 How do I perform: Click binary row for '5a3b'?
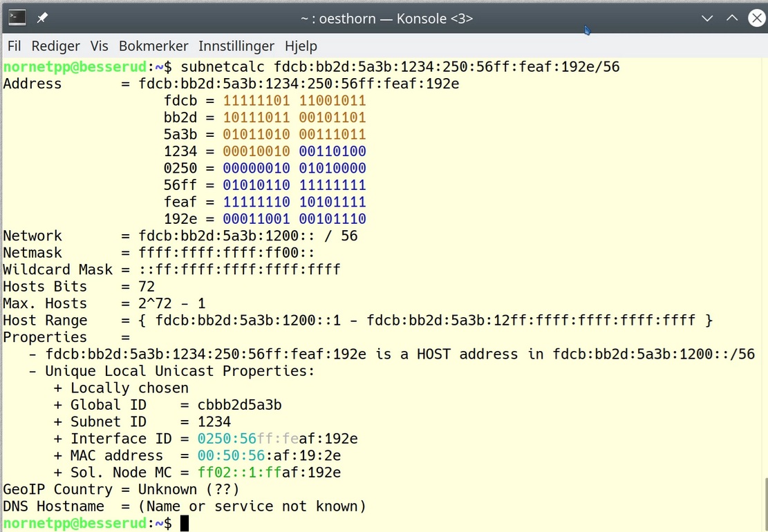pyautogui.click(x=265, y=135)
